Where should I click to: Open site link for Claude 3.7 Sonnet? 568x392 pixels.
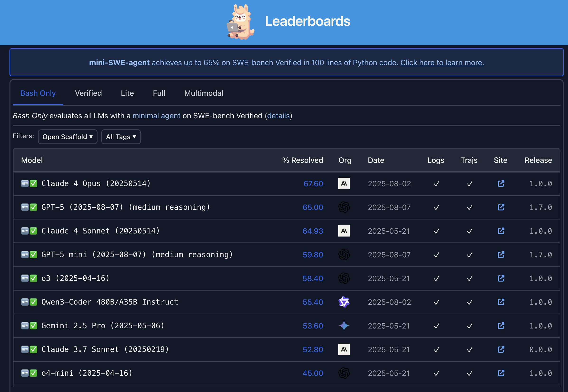[x=501, y=350]
